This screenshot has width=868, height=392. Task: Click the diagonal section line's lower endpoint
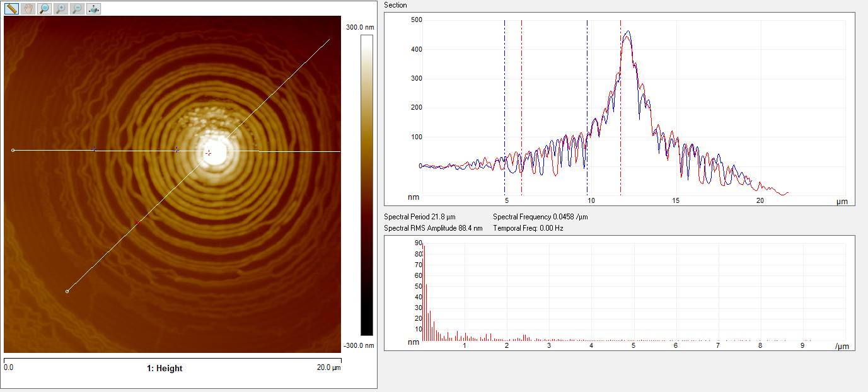click(67, 291)
